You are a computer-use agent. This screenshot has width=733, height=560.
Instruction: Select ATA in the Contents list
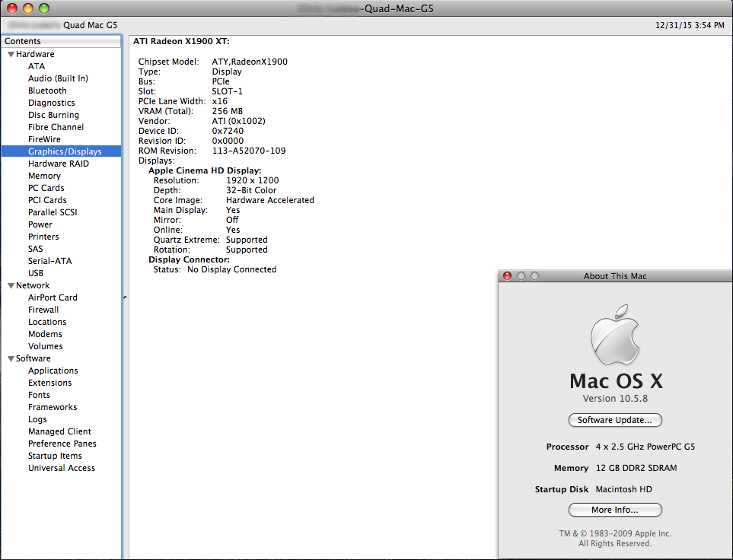(37, 66)
